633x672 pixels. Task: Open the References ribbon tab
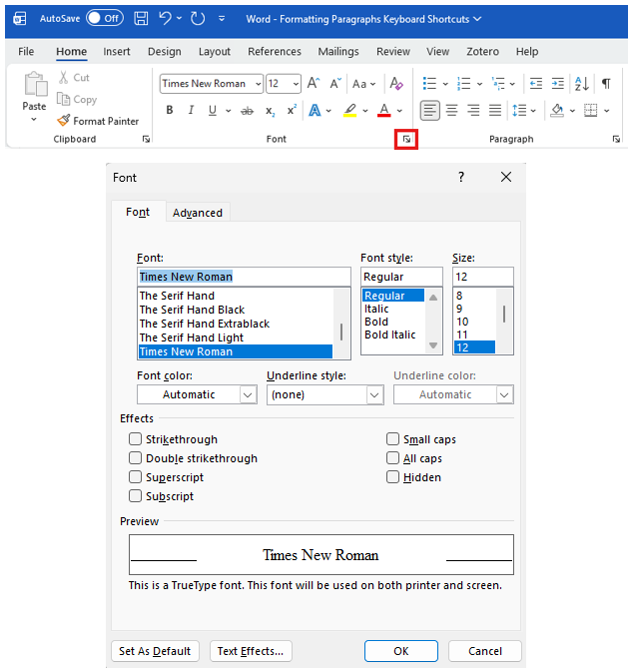[275, 52]
